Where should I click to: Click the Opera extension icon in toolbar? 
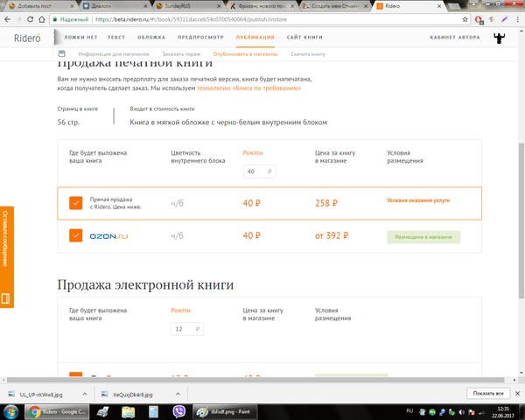click(479, 20)
